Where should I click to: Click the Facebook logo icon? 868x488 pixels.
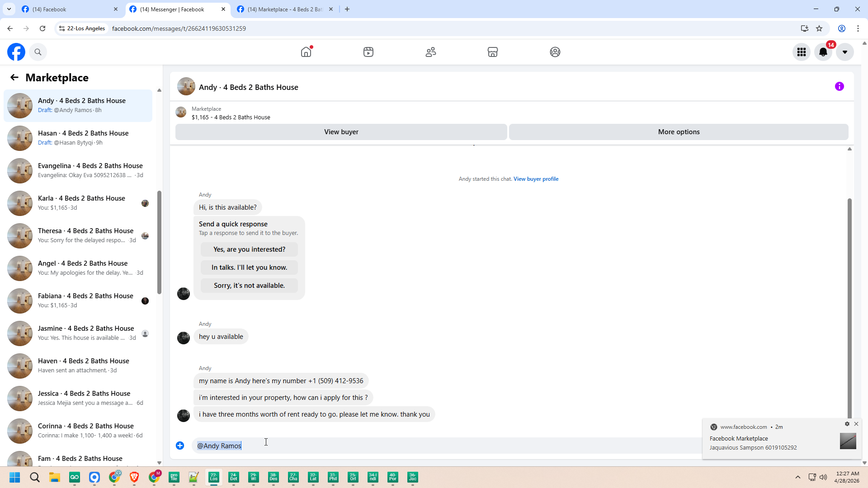click(16, 52)
